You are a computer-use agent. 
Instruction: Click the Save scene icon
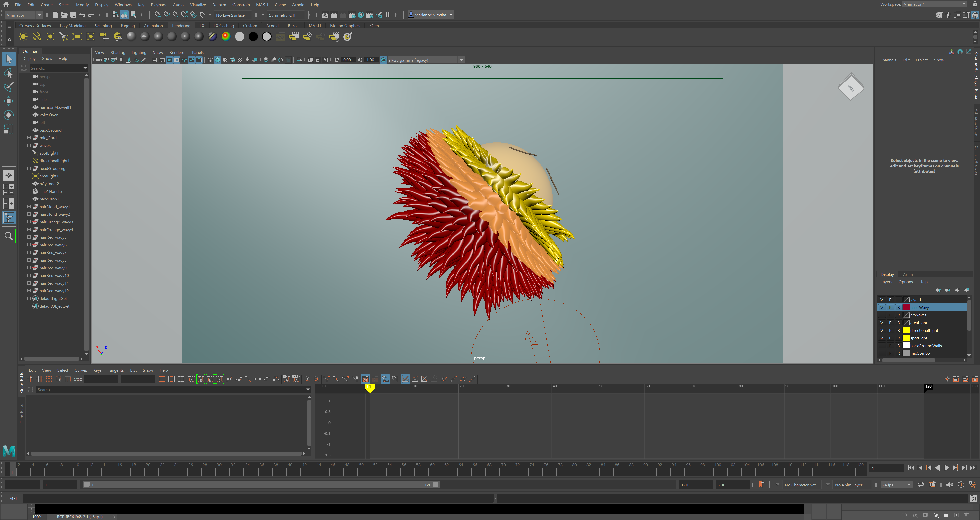click(x=73, y=15)
